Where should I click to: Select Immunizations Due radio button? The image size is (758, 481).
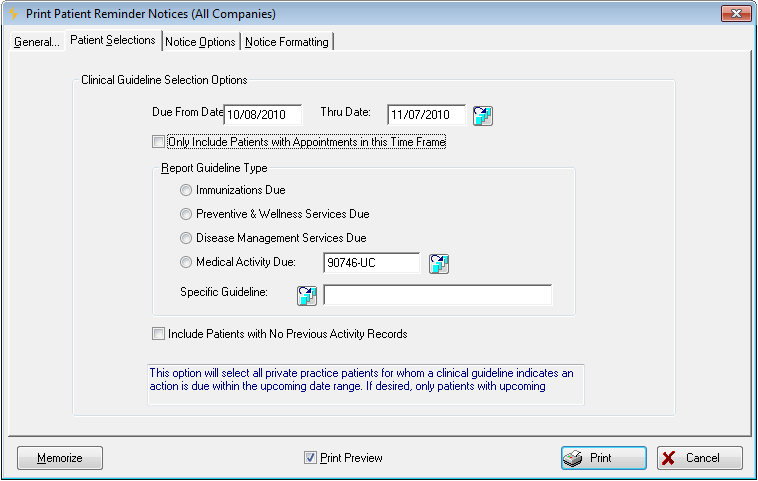point(186,190)
